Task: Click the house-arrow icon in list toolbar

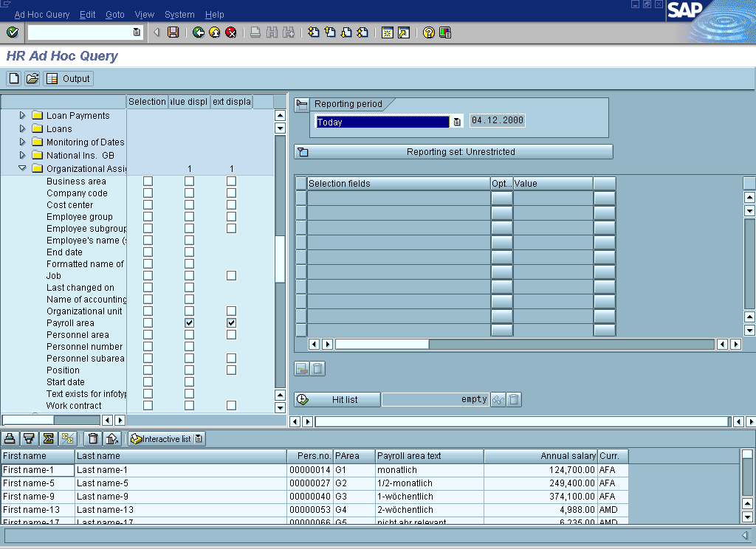Action: pyautogui.click(x=112, y=438)
